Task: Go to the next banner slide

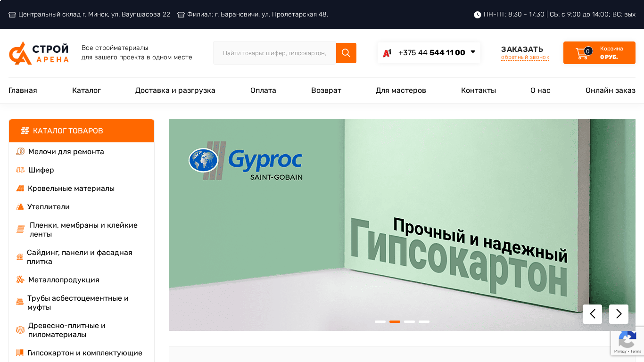Action: (x=619, y=314)
